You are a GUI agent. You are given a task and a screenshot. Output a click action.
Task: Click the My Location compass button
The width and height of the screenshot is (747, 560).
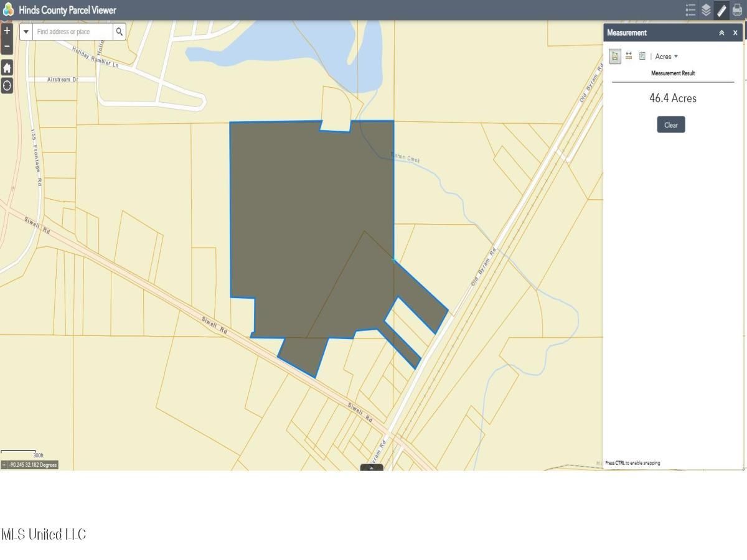pyautogui.click(x=7, y=86)
